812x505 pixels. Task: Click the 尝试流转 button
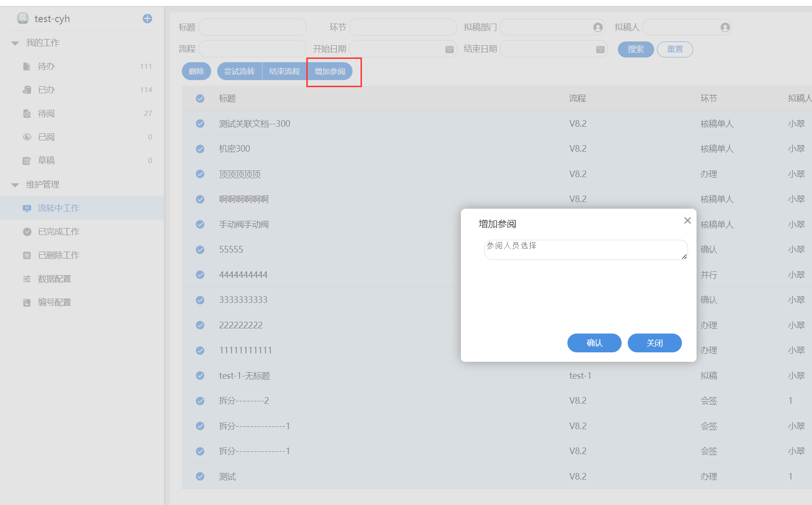click(239, 71)
